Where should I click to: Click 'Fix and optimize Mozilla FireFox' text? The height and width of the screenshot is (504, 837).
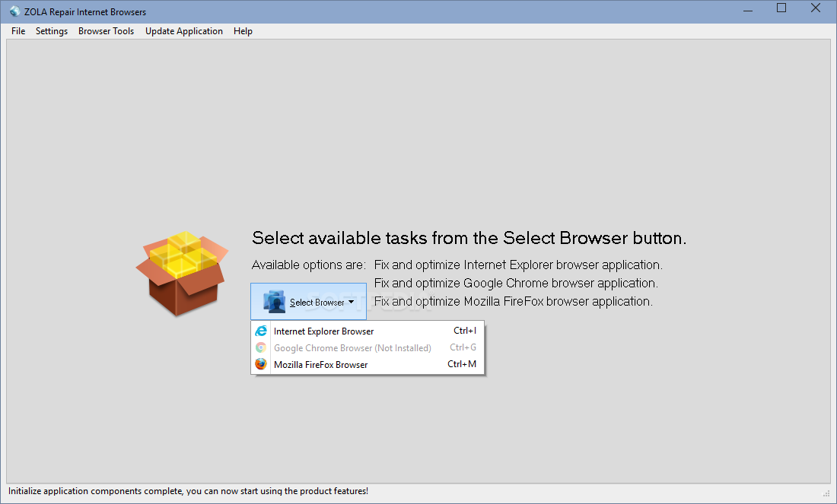(x=513, y=301)
